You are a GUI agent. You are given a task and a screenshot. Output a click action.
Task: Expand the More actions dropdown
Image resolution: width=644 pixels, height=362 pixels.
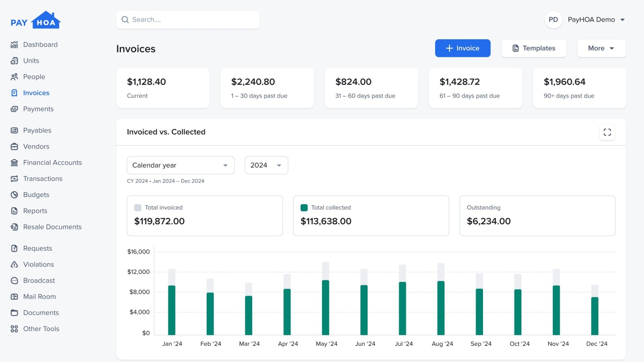pyautogui.click(x=601, y=48)
